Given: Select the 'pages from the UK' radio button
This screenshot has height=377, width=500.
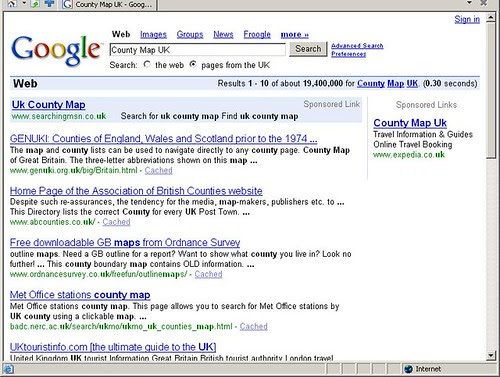Looking at the screenshot, I should click(x=193, y=64).
